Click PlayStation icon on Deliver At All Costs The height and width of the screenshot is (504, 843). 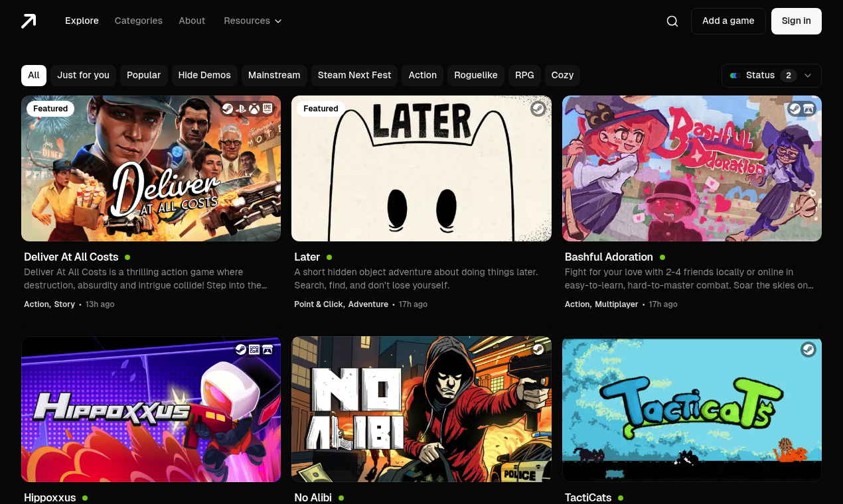(x=241, y=109)
